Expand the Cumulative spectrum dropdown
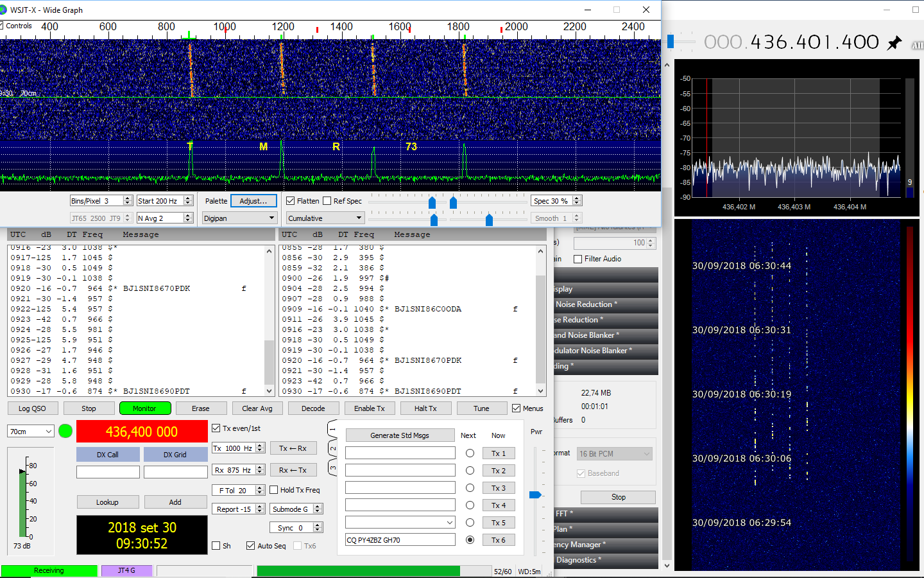 [325, 218]
